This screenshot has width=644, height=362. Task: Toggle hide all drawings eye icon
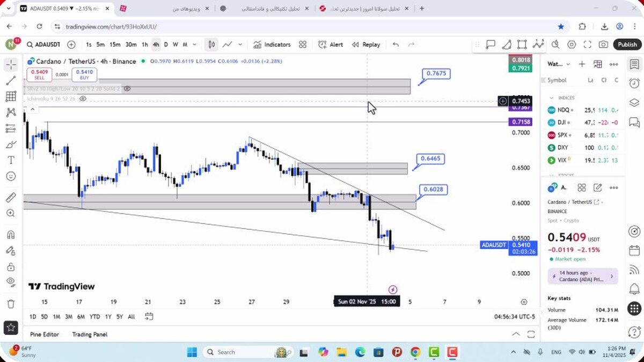coord(11,282)
